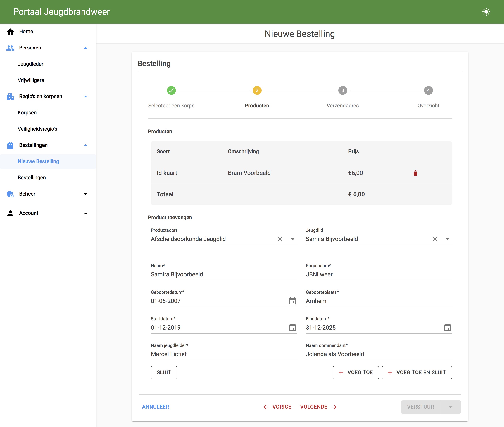Viewport: 504px width, 427px height.
Task: Clear the Productsoort selection
Action: tap(280, 239)
